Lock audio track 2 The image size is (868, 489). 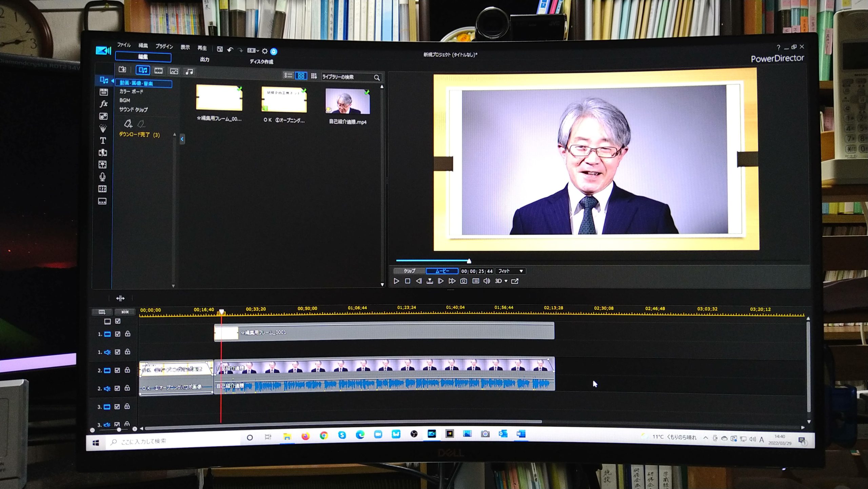(127, 388)
